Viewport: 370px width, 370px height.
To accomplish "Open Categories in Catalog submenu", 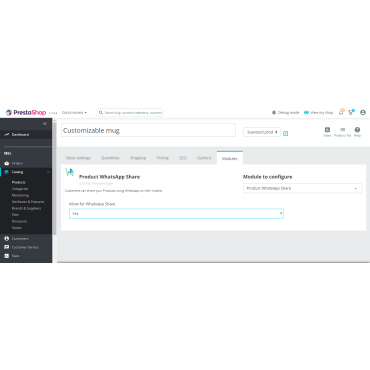I will click(x=20, y=189).
